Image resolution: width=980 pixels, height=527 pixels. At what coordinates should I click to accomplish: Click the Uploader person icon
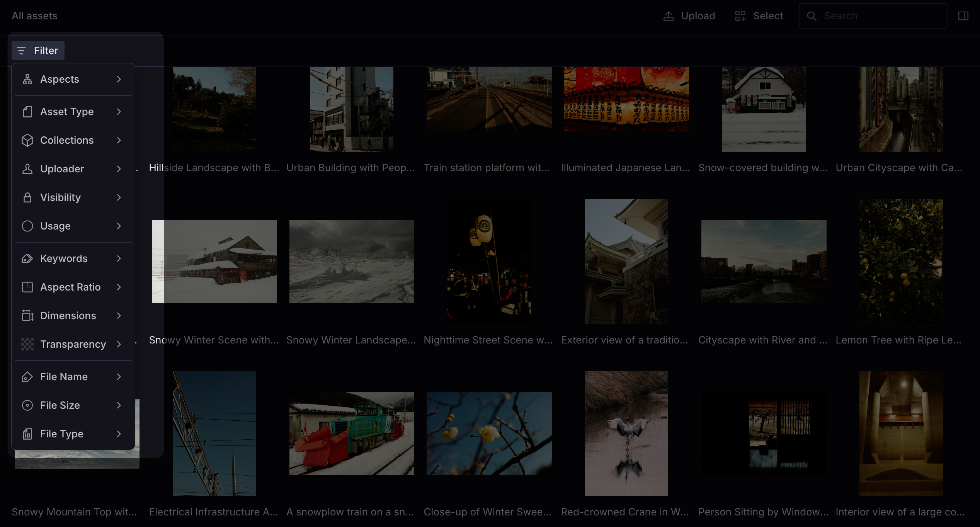pos(27,169)
